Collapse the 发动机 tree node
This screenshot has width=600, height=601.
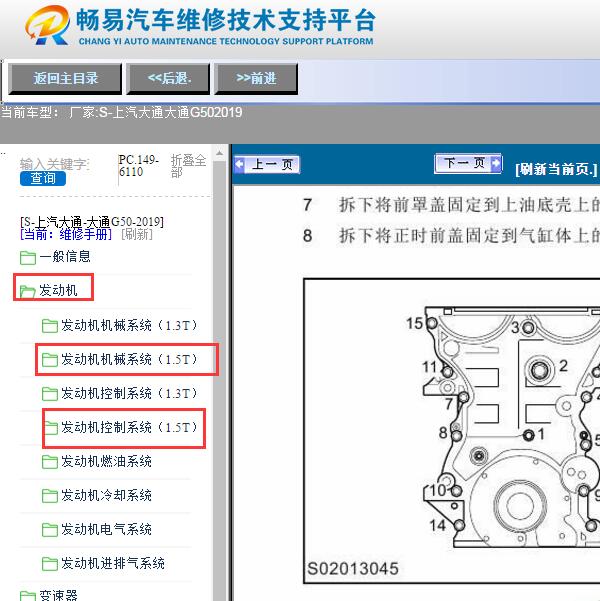pos(58,290)
